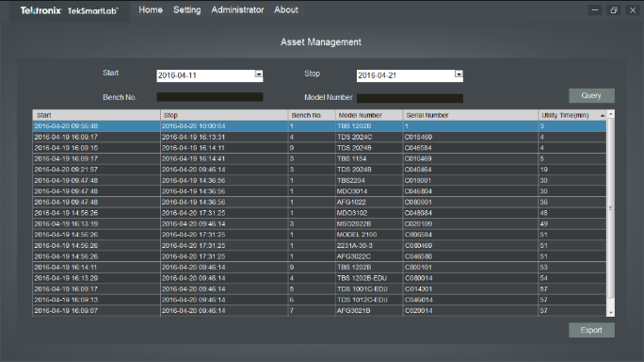Viewport: 644px width, 362px height.
Task: Restore the window using the title bar icon
Action: point(614,10)
